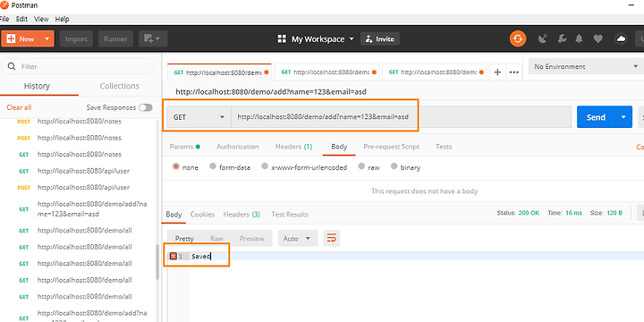644x322 pixels.
Task: Click the Saved response text line
Action: point(200,257)
